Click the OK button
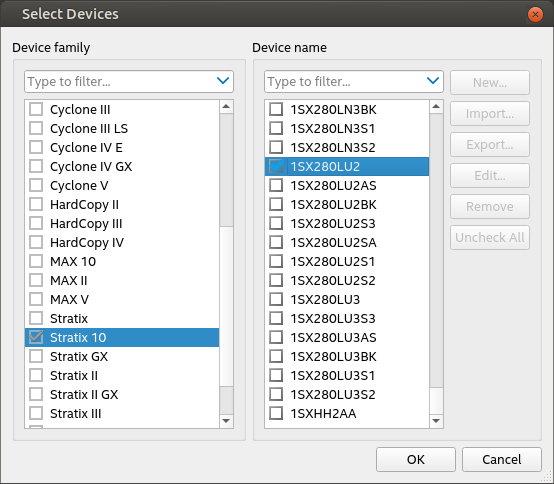The height and width of the screenshot is (484, 554). point(416,459)
